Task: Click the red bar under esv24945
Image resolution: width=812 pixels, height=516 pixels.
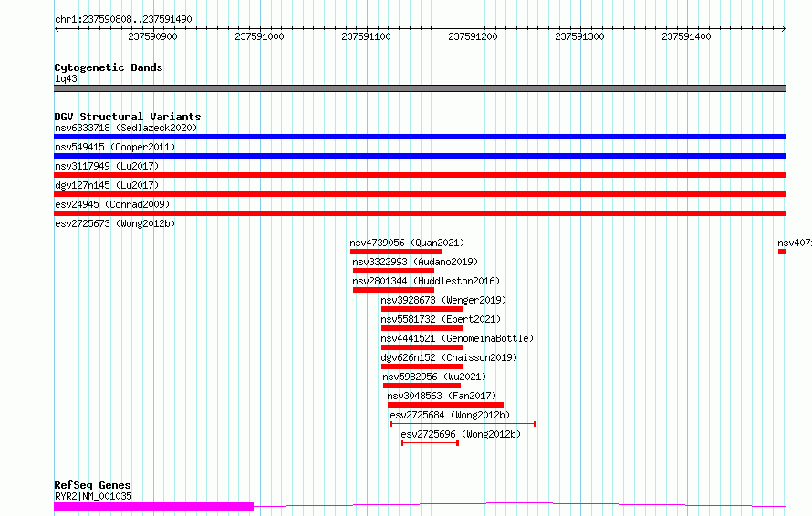Action: click(x=420, y=213)
